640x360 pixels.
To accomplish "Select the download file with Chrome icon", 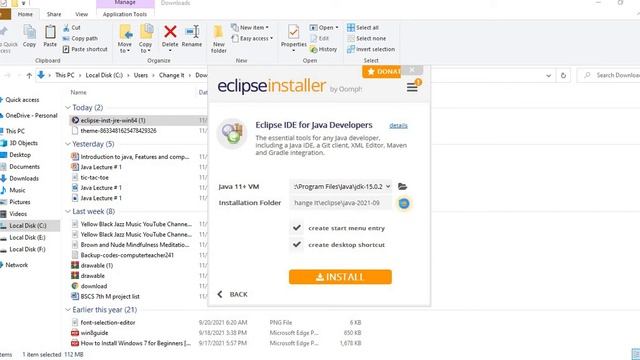I will [x=93, y=286].
